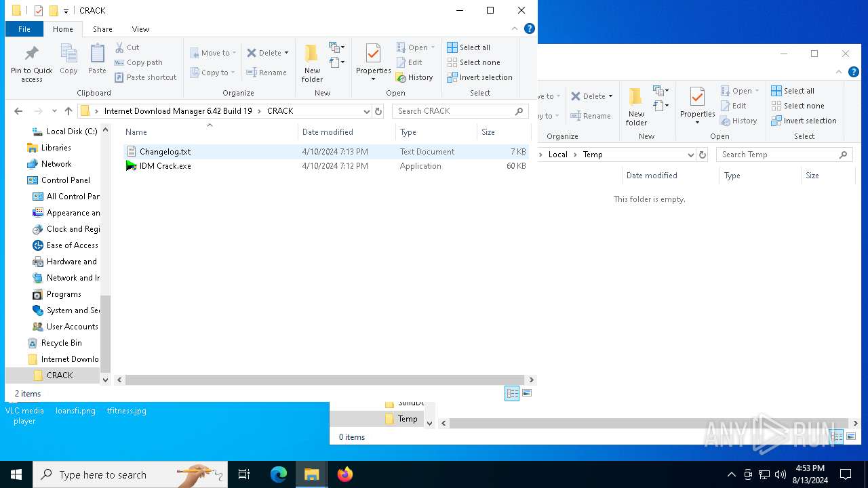The image size is (868, 488).
Task: Click the Search CRACK field
Action: pos(461,111)
